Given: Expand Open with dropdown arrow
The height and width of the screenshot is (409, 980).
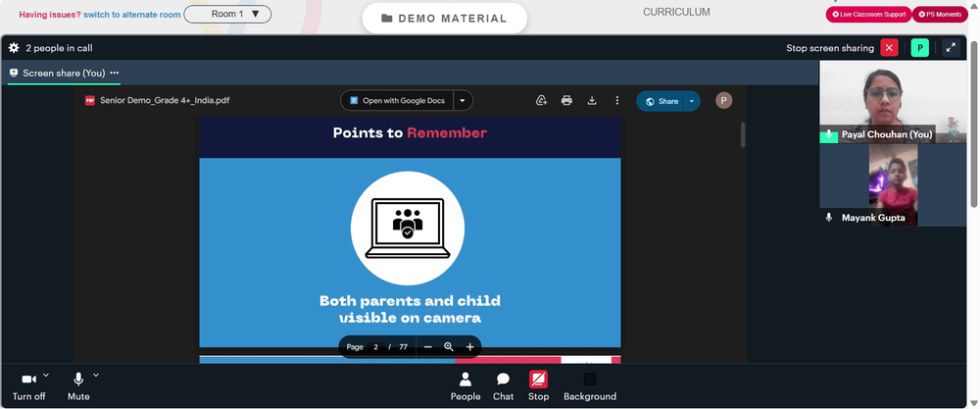Looking at the screenshot, I should pyautogui.click(x=463, y=101).
